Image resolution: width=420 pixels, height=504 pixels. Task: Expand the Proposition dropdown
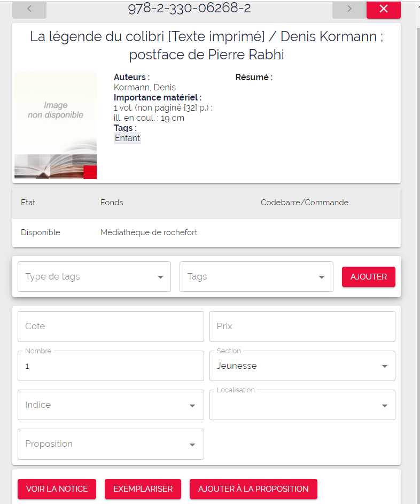pos(111,444)
